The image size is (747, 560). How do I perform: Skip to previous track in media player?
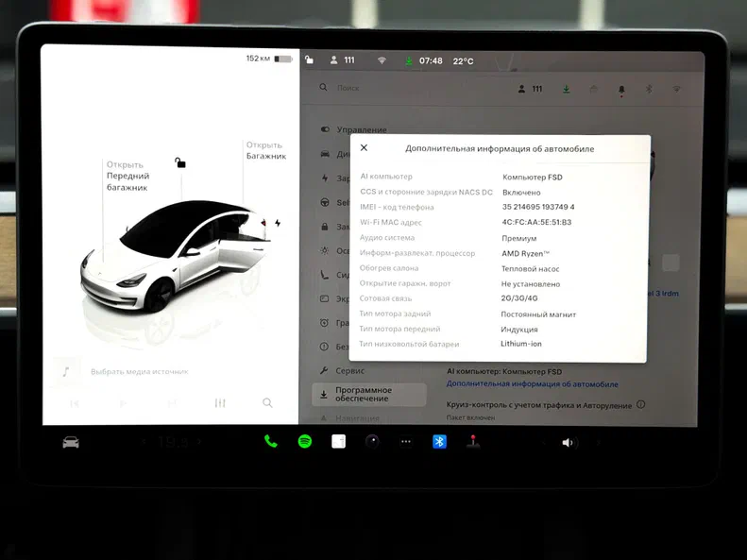tap(75, 404)
